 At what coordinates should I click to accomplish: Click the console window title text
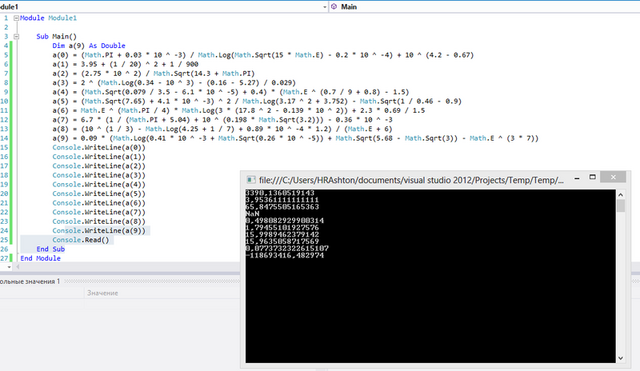coord(411,180)
